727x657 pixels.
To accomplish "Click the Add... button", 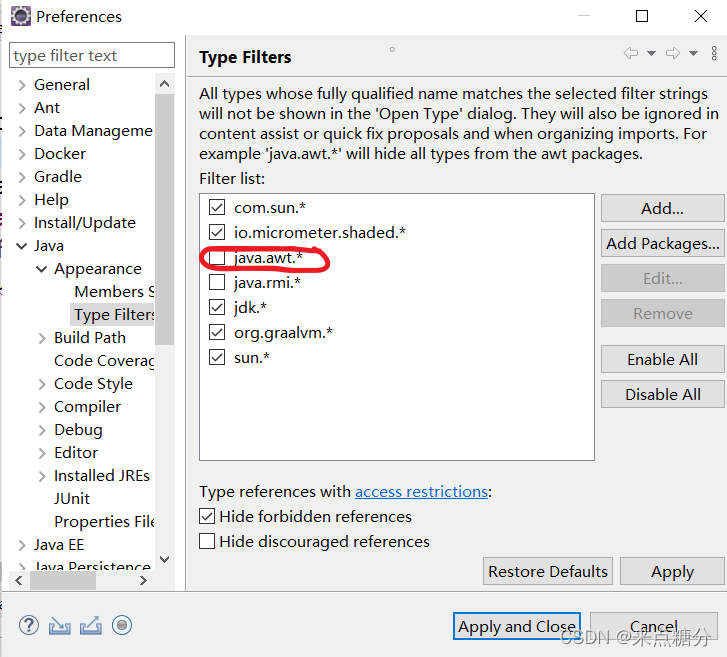I will click(662, 208).
